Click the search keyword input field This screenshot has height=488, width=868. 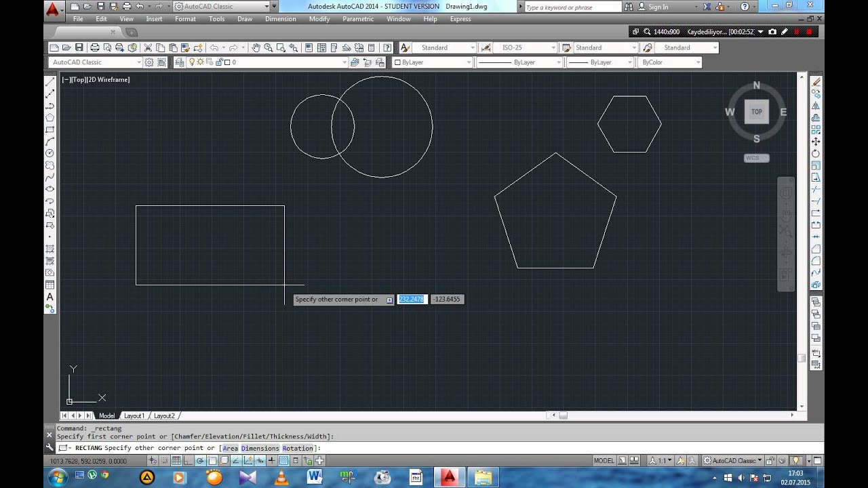572,7
